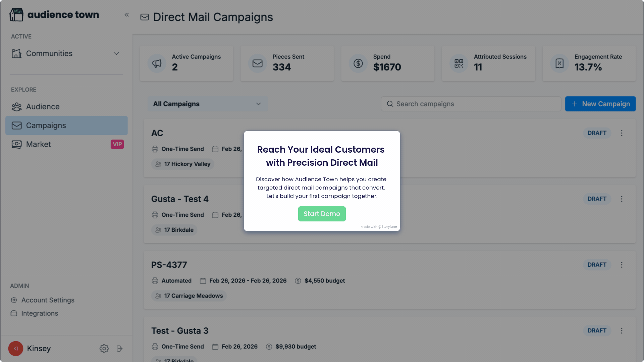Open the Audience page in sidebar

43,107
